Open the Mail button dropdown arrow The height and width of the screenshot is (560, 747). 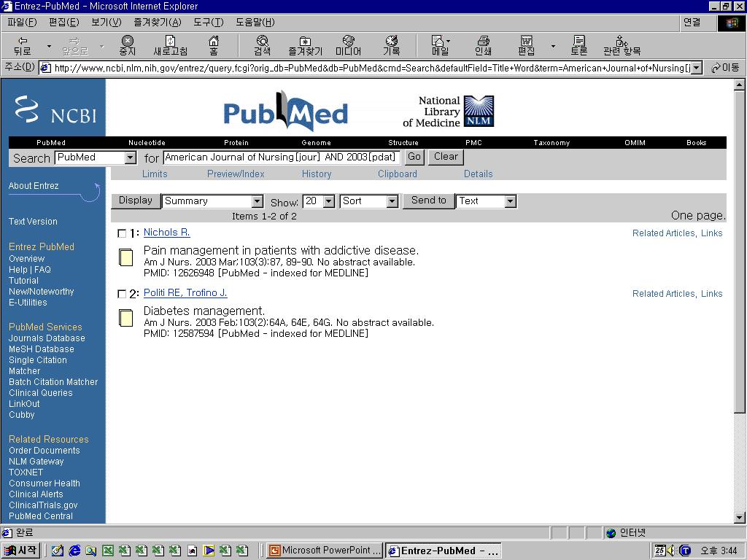point(449,41)
